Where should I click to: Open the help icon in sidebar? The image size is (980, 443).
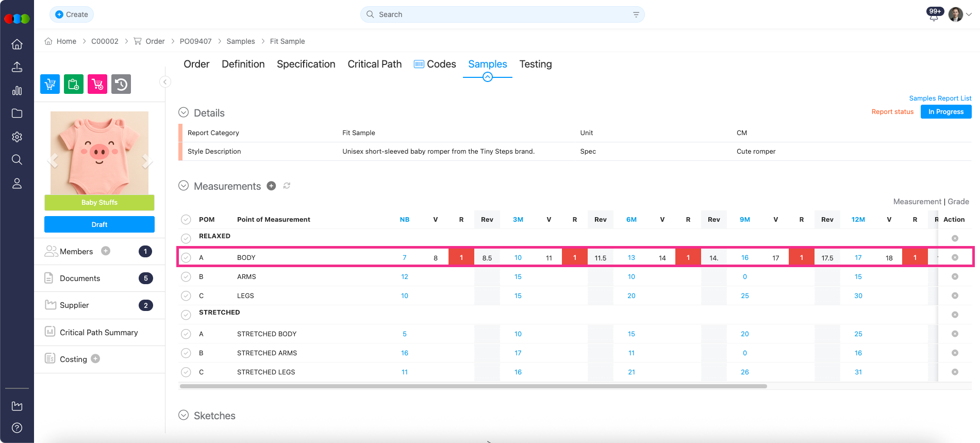(17, 428)
